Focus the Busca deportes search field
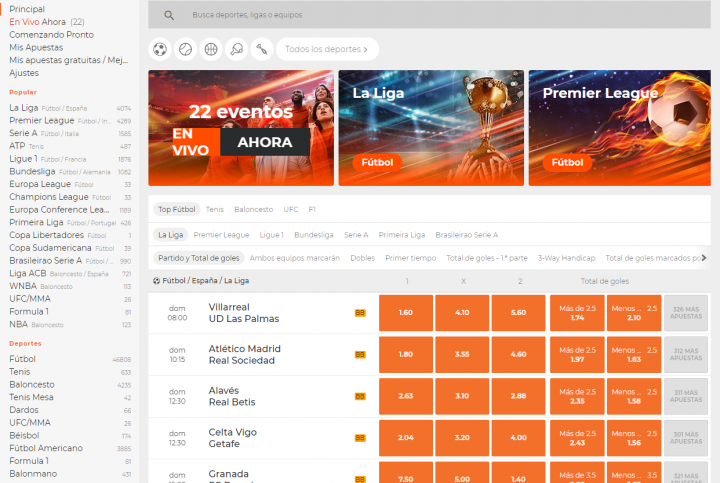Viewport: 720px width, 483px height. [429, 15]
